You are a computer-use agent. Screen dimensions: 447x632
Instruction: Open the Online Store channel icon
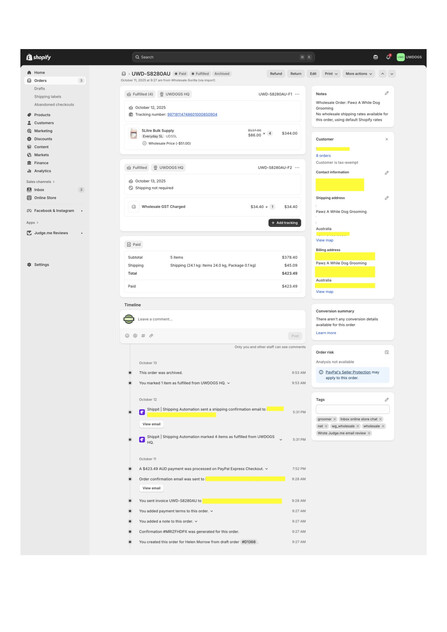click(x=29, y=198)
